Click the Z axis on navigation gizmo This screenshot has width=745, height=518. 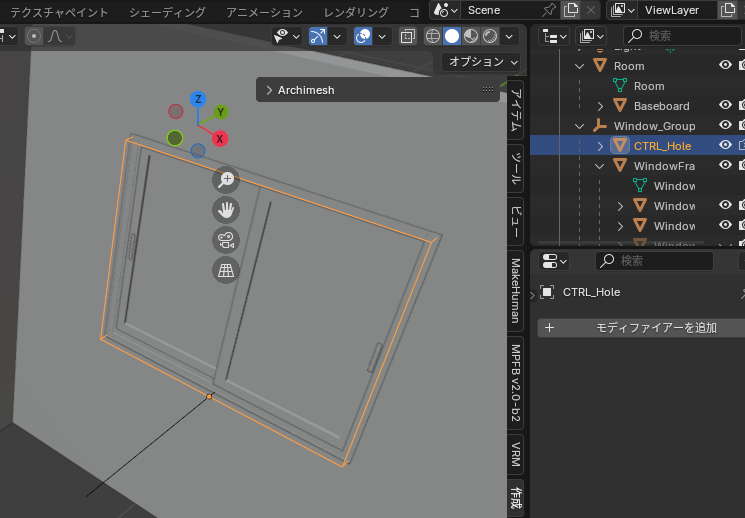pyautogui.click(x=198, y=99)
